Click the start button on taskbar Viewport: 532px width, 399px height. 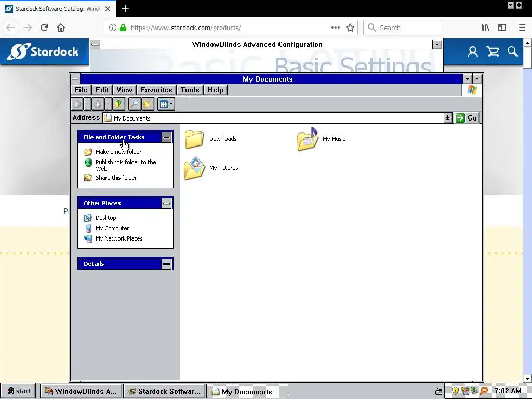tap(19, 391)
